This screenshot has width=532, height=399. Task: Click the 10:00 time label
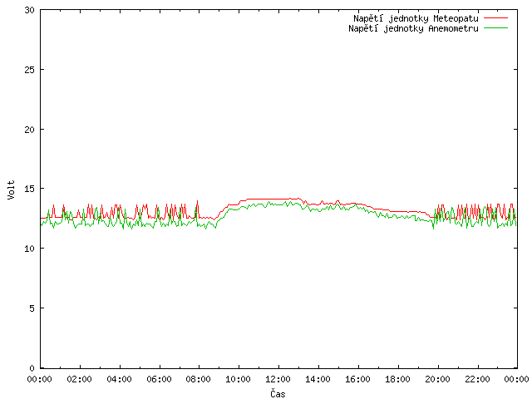pos(239,379)
